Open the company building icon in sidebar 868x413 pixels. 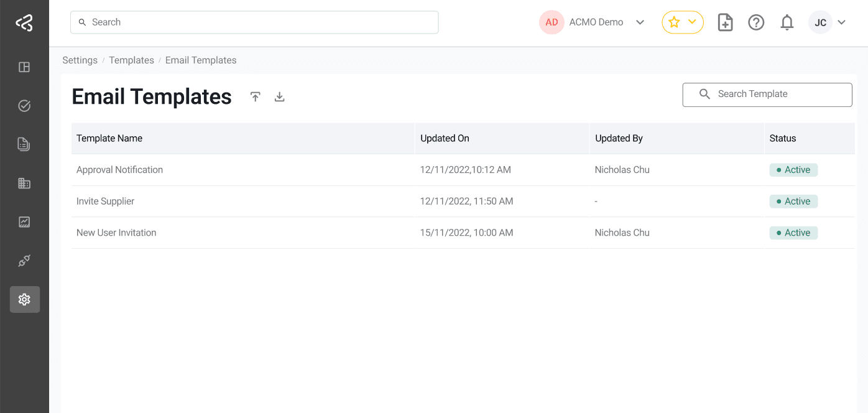tap(24, 183)
